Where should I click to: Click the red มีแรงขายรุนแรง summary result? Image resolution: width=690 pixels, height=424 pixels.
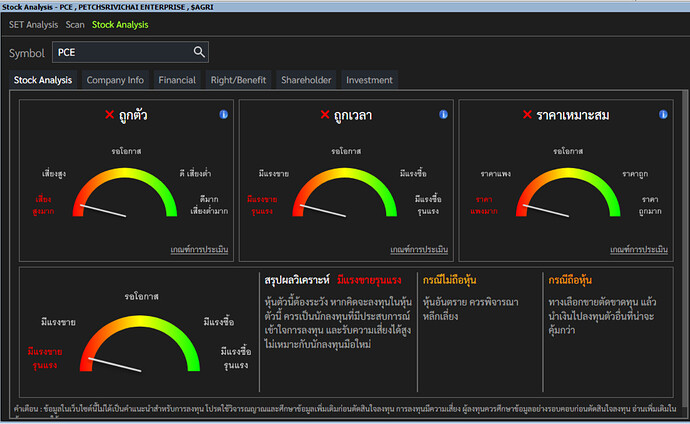pos(369,280)
